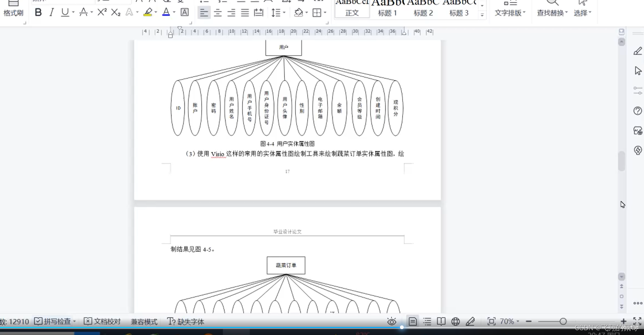Toggle italic formatting

coord(52,13)
